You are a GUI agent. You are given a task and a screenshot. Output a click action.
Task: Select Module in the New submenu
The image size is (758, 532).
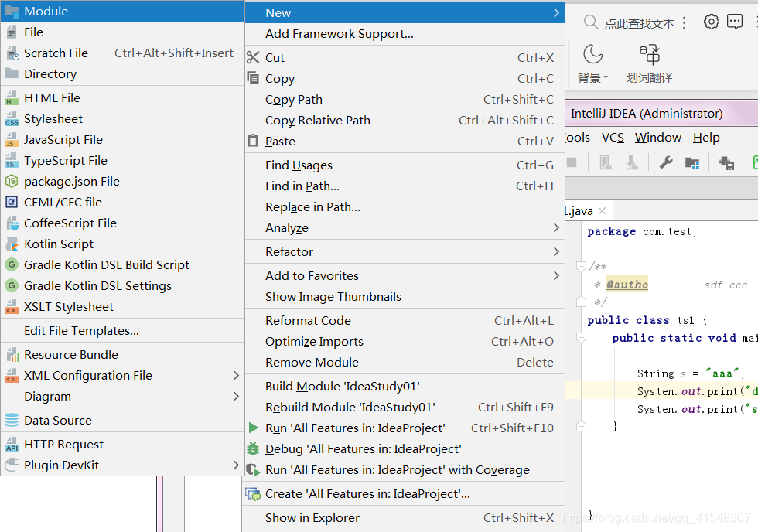point(122,11)
